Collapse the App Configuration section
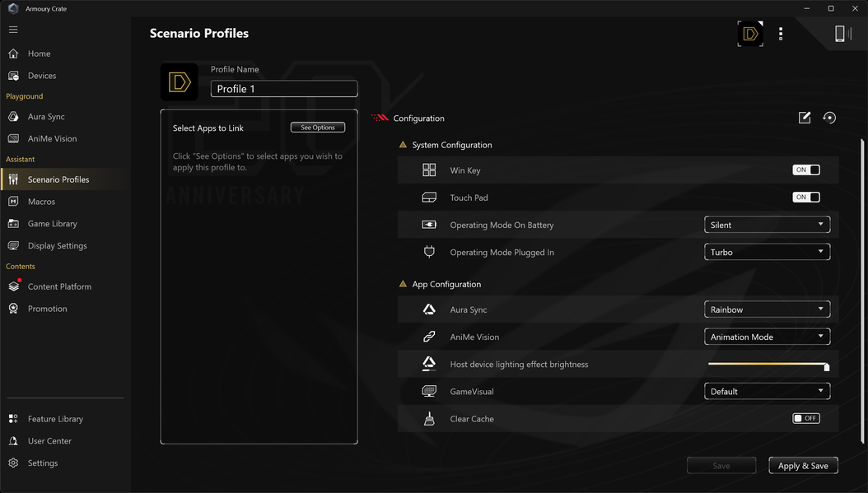The width and height of the screenshot is (868, 493). click(x=403, y=284)
